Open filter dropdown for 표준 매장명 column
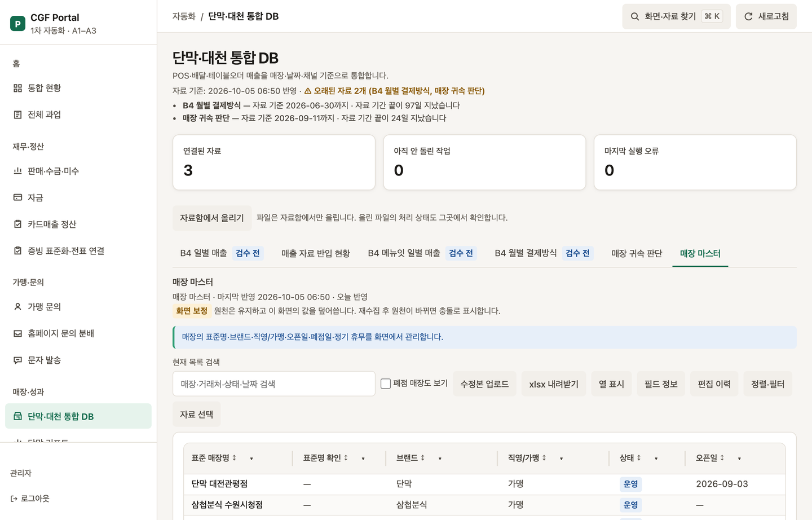 pyautogui.click(x=251, y=459)
